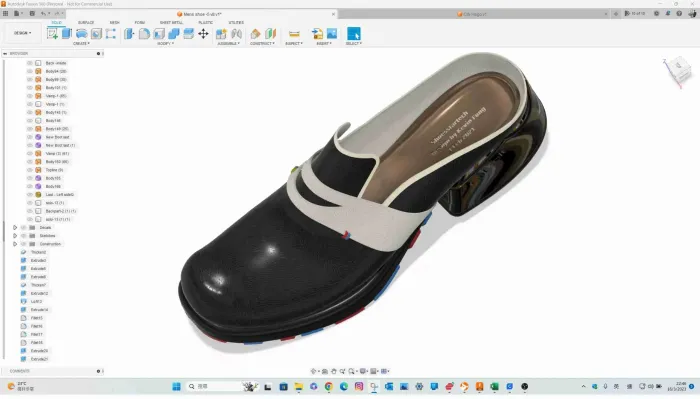Toggle visibility of Last - Left side body

[x=29, y=195]
